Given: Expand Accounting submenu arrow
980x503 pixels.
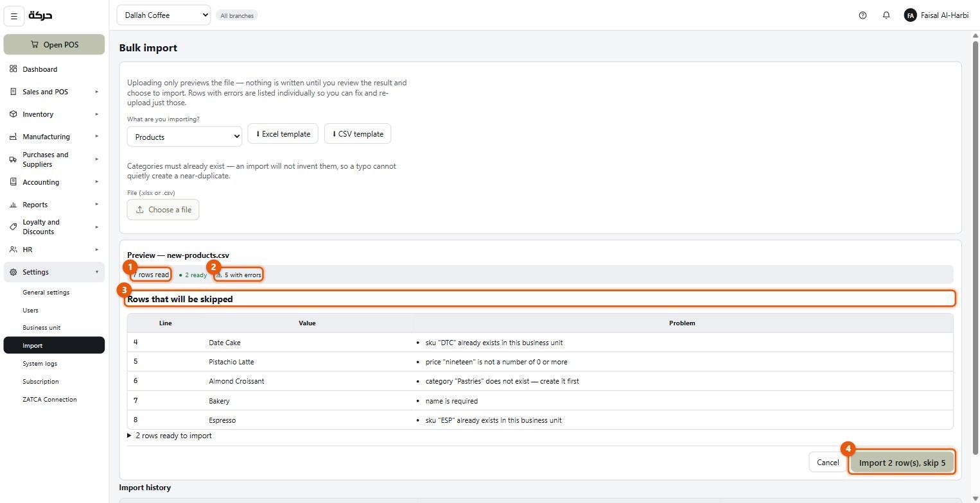Looking at the screenshot, I should [x=97, y=182].
